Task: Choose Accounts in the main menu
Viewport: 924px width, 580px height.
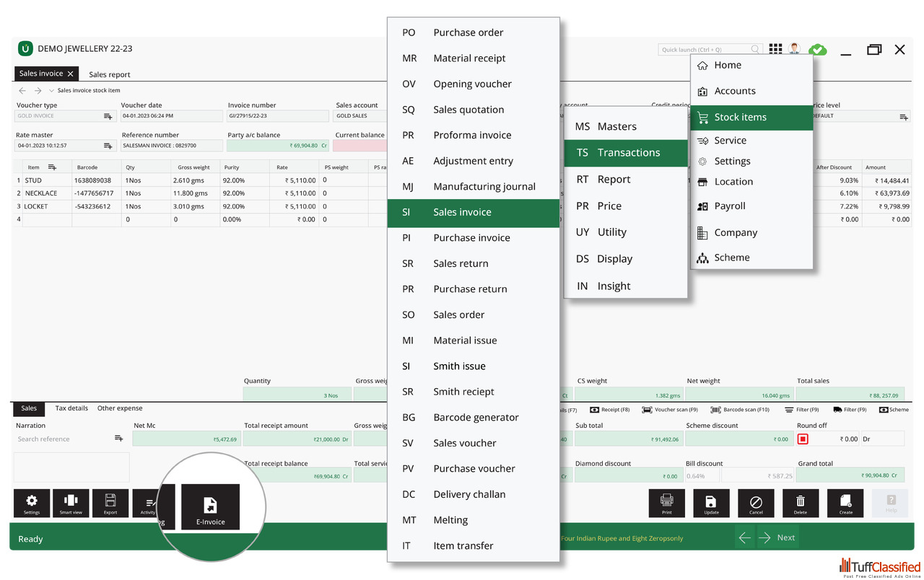Action: click(735, 91)
